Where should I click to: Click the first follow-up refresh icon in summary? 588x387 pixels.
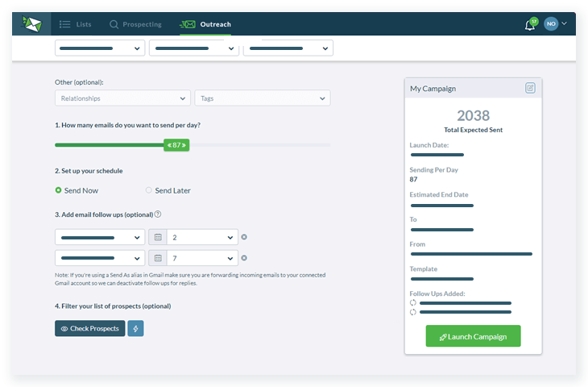click(x=413, y=303)
